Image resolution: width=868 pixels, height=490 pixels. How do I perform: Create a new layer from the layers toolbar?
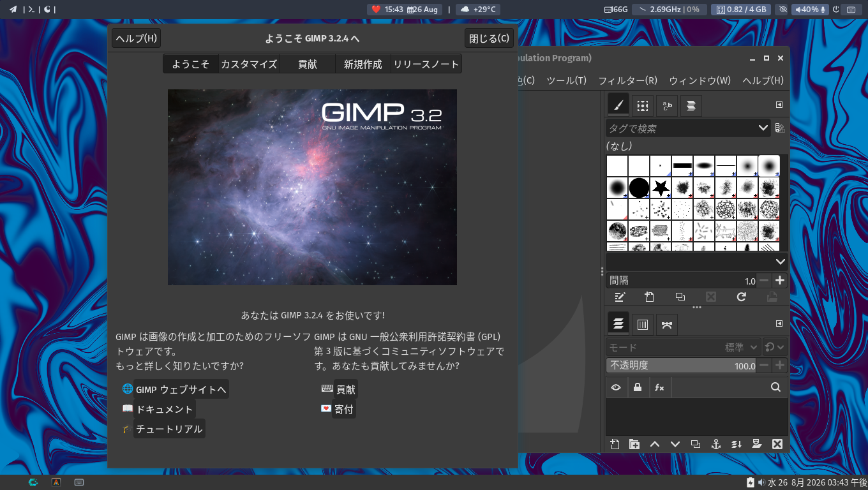[x=615, y=444]
